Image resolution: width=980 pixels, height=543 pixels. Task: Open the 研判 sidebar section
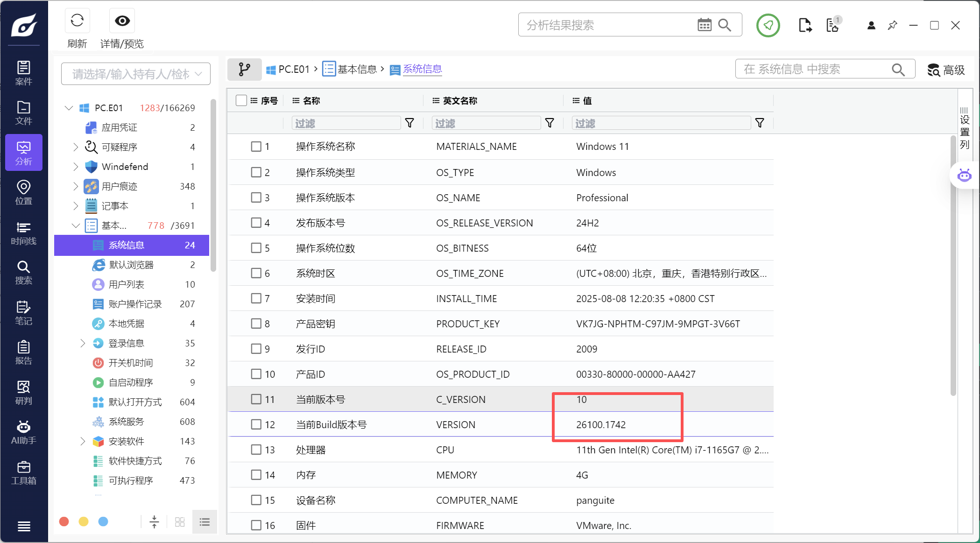click(x=24, y=392)
